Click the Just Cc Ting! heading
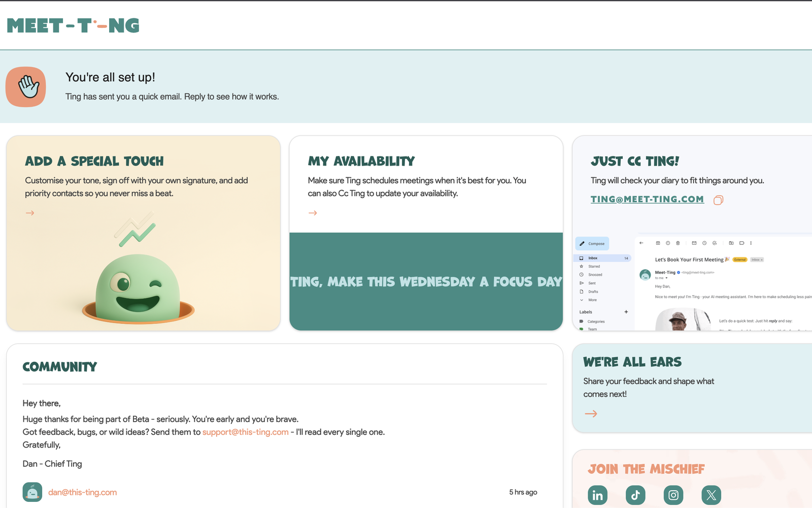Screen dimensions: 812x508 click(x=635, y=161)
